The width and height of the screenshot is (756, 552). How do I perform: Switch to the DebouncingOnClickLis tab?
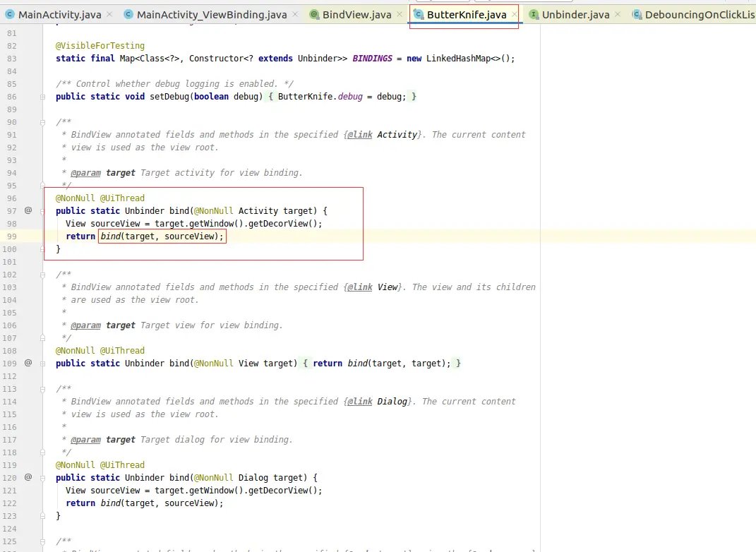click(700, 14)
